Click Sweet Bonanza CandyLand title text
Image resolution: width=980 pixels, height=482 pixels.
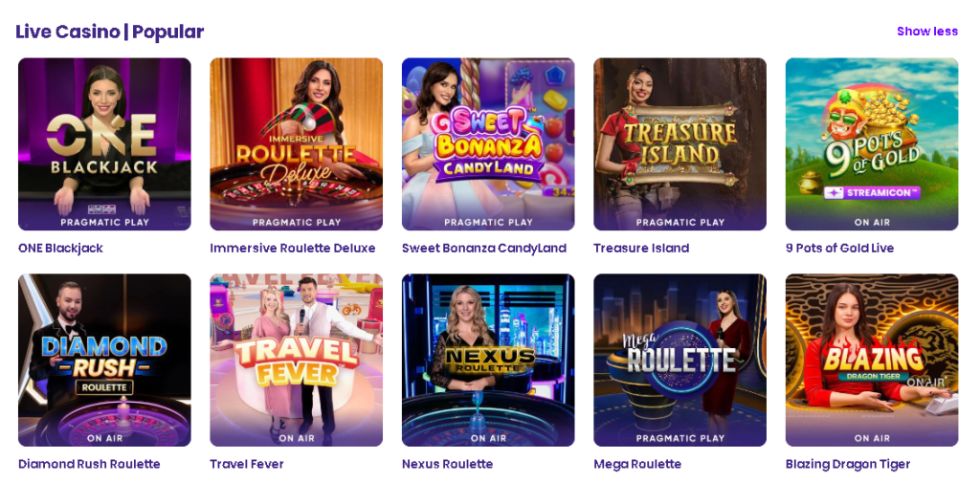point(483,249)
